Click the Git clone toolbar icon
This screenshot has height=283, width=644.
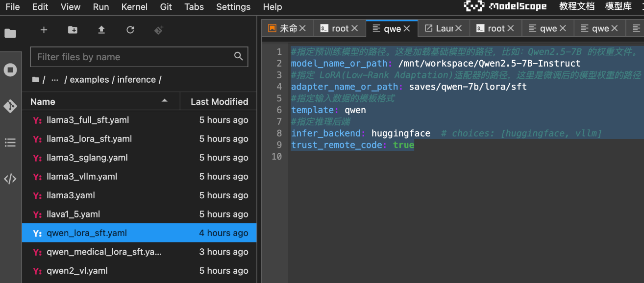(159, 30)
